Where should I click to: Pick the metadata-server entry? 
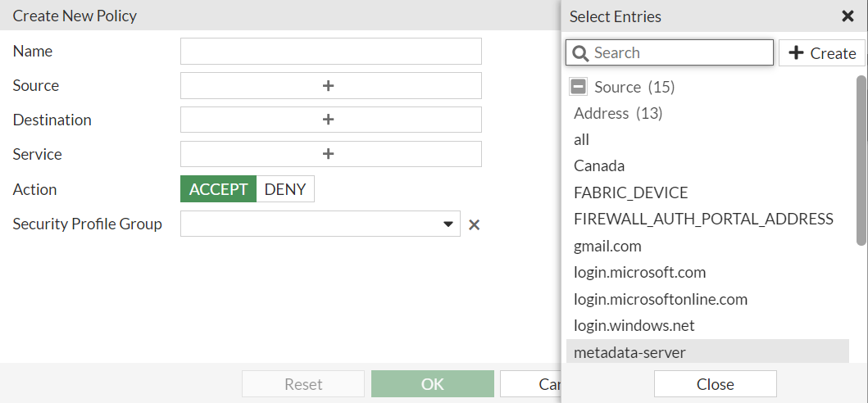pos(629,352)
